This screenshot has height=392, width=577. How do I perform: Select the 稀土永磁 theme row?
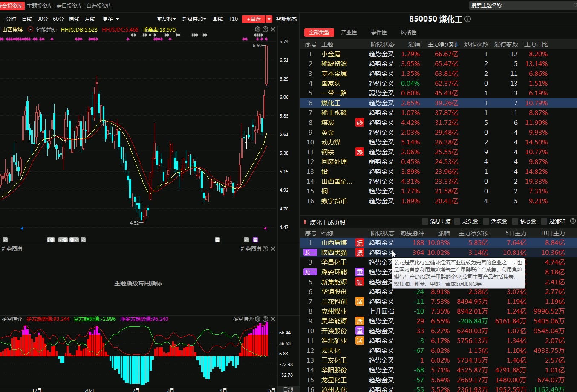tap(439, 113)
